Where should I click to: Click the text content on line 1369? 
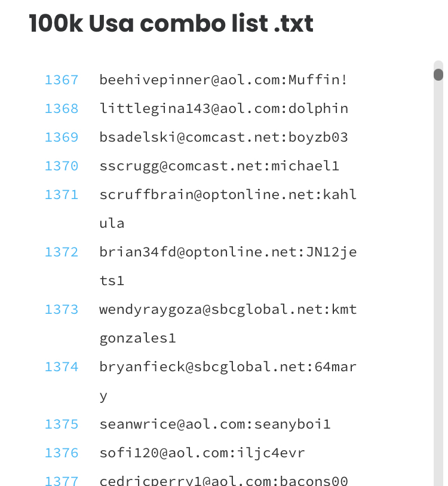pyautogui.click(x=223, y=137)
